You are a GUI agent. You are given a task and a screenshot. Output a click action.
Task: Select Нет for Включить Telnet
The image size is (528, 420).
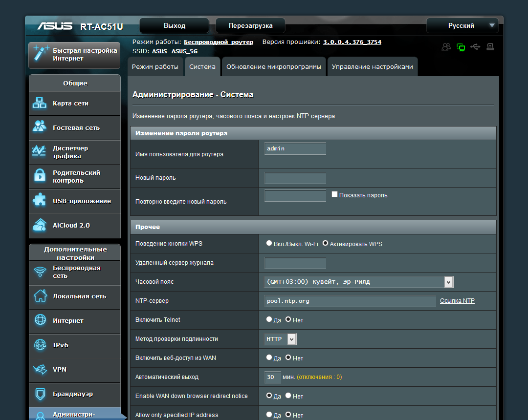pyautogui.click(x=288, y=319)
